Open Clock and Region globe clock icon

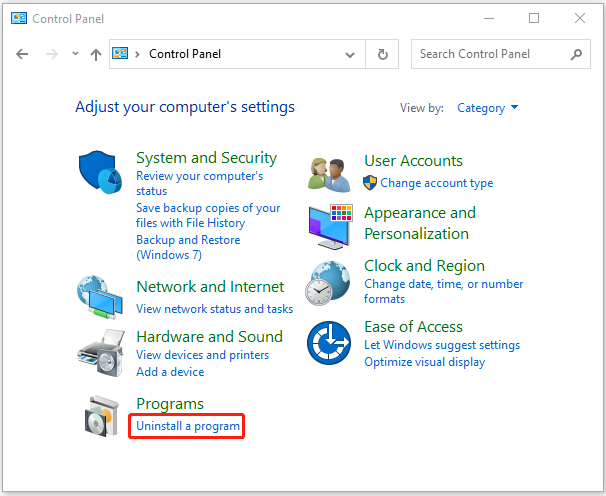click(328, 283)
